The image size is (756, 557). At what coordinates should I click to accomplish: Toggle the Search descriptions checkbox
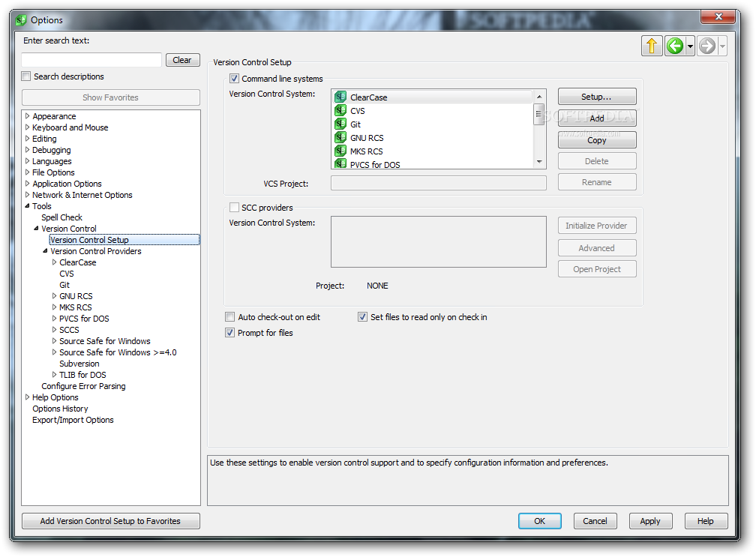(x=26, y=76)
